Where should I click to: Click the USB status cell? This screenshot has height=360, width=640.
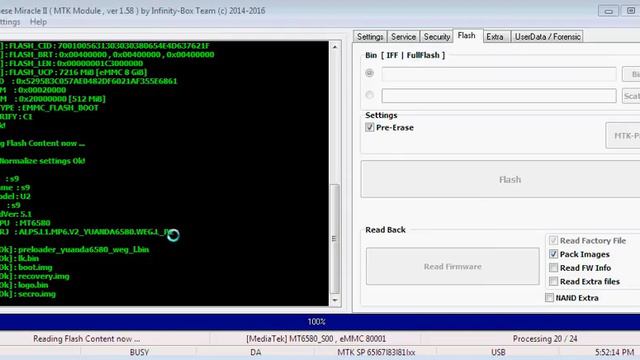(x=498, y=352)
